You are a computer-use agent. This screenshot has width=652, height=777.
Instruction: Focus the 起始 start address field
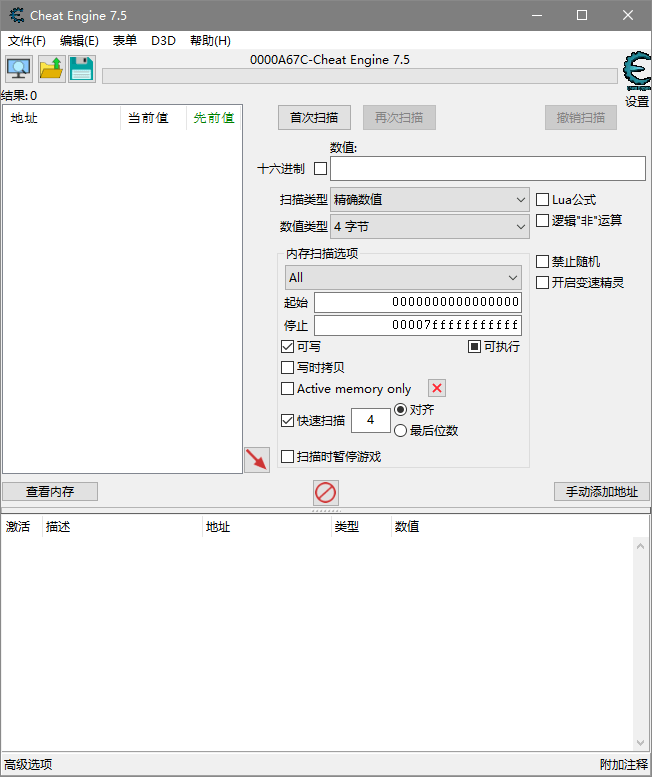418,302
